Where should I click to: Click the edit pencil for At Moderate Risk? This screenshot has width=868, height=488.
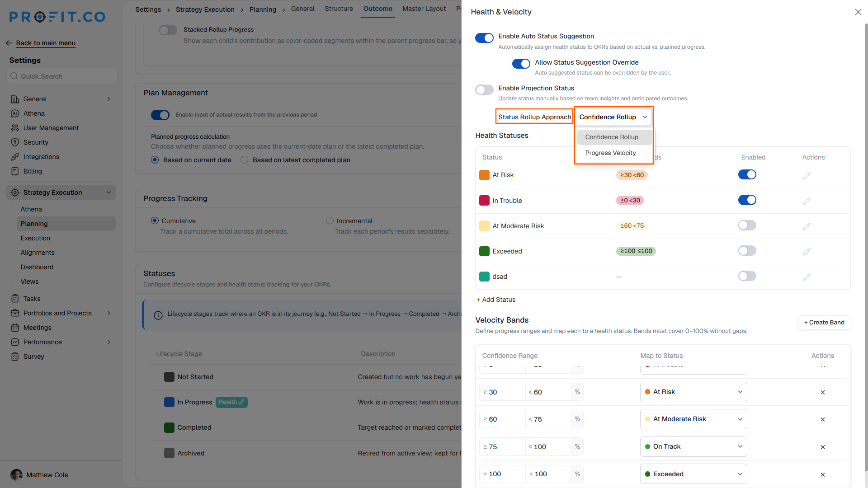(x=807, y=226)
